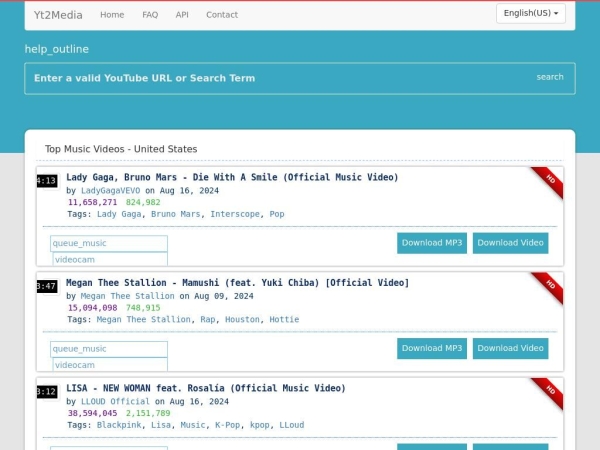Click the 3:12 duration badge

click(x=47, y=391)
